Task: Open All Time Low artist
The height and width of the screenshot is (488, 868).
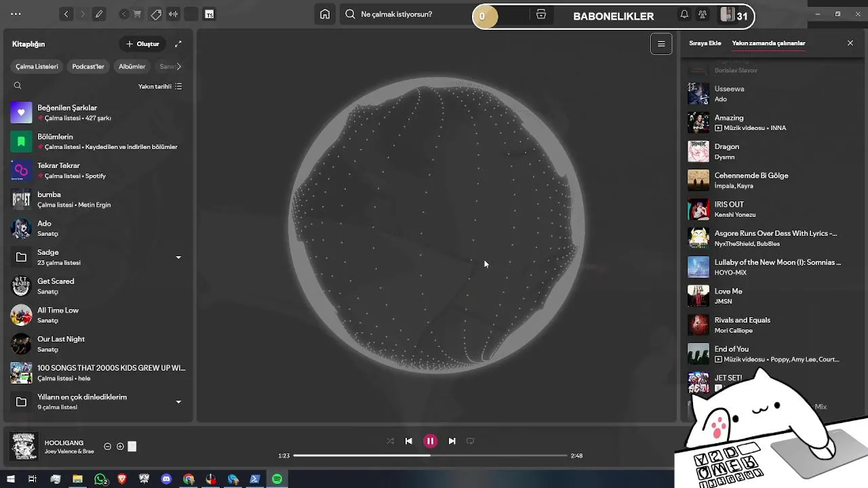Action: [x=98, y=315]
